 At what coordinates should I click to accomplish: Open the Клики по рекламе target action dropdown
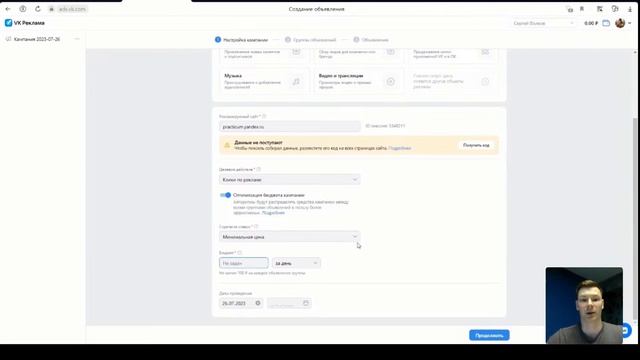290,180
